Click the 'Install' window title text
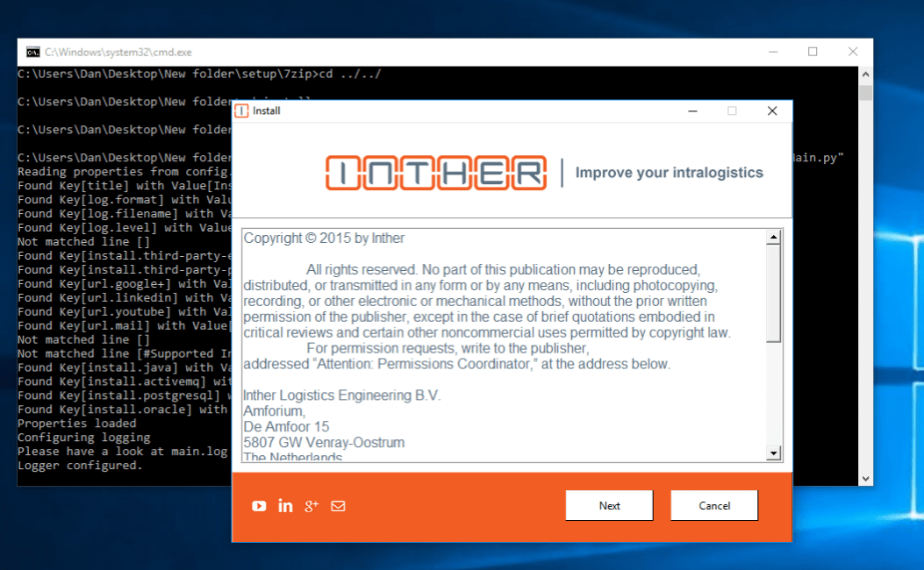Image resolution: width=924 pixels, height=570 pixels. (x=267, y=110)
